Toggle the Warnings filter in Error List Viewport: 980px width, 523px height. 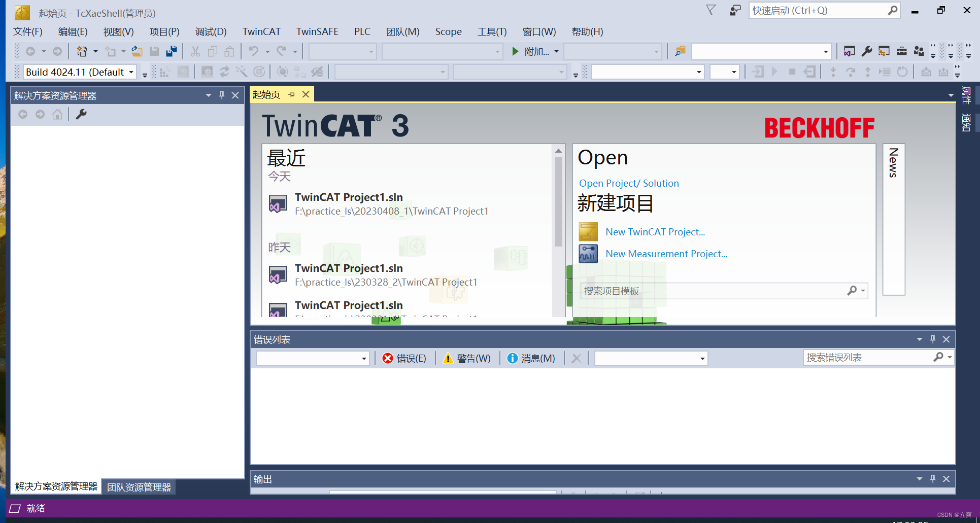[467, 358]
